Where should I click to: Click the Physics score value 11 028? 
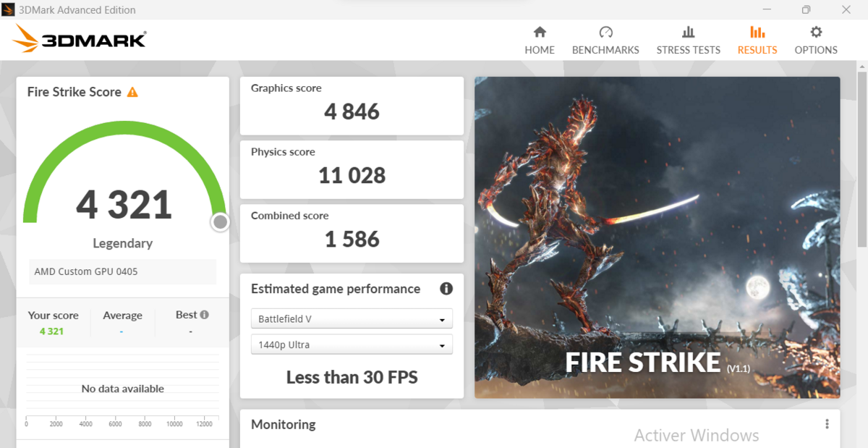point(352,175)
